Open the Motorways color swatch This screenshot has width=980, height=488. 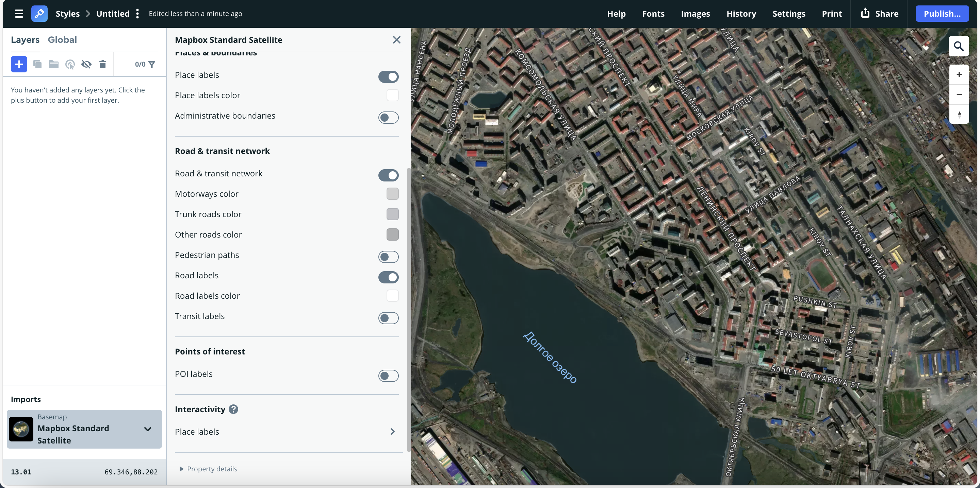coord(392,194)
